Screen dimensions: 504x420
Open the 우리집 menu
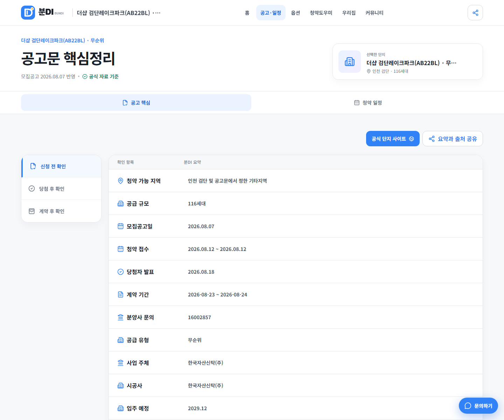pyautogui.click(x=349, y=13)
